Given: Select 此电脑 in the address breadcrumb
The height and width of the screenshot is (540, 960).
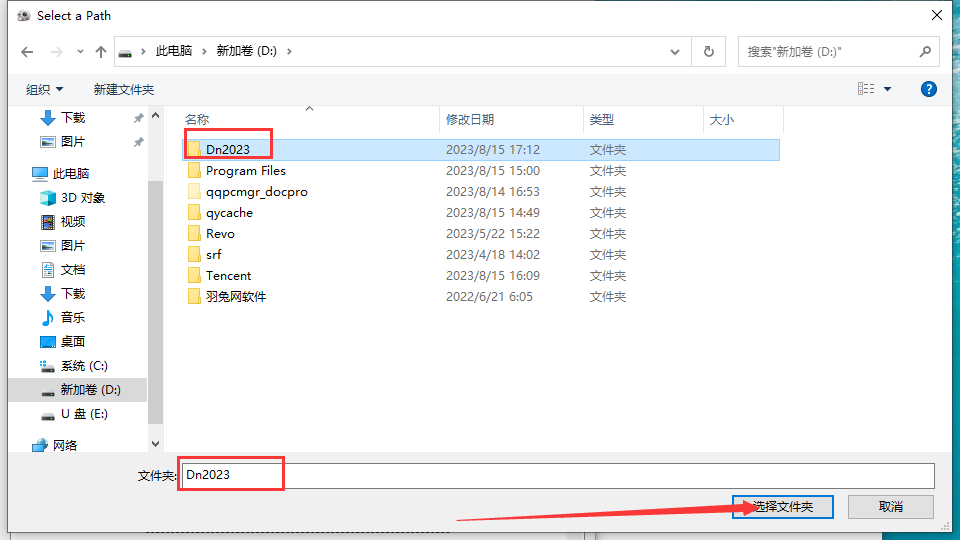Looking at the screenshot, I should click(174, 51).
